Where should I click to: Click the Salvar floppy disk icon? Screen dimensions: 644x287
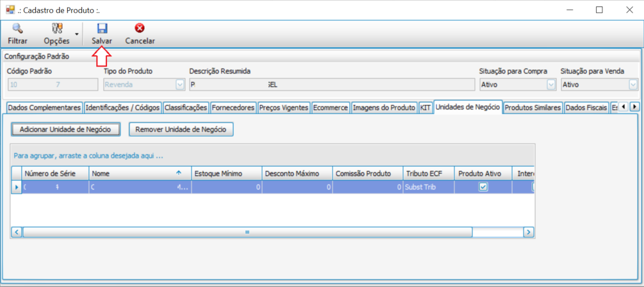point(101,28)
